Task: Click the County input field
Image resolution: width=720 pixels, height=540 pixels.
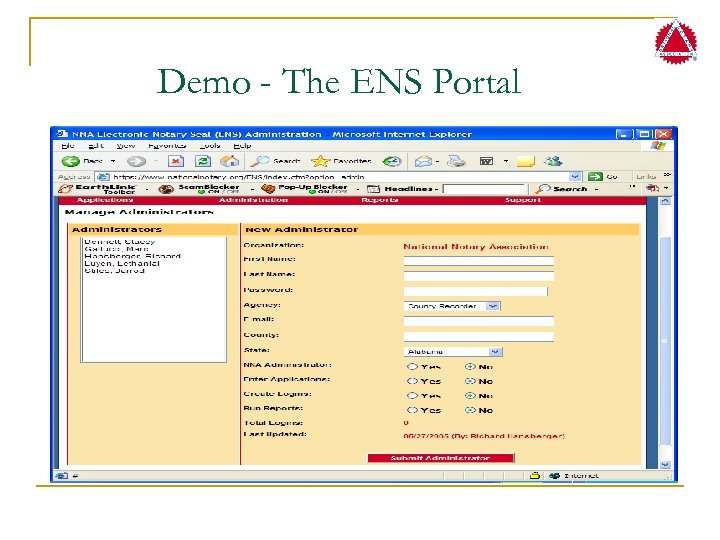Action: point(478,337)
